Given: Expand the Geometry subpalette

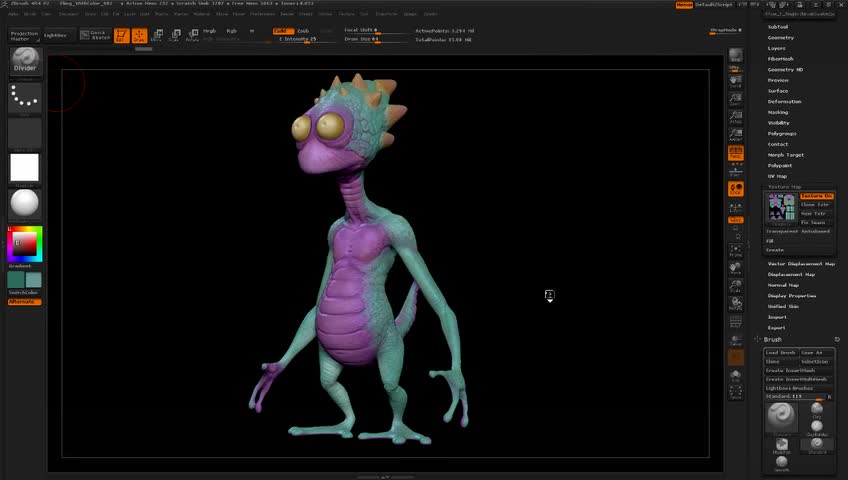Looking at the screenshot, I should click(x=781, y=38).
